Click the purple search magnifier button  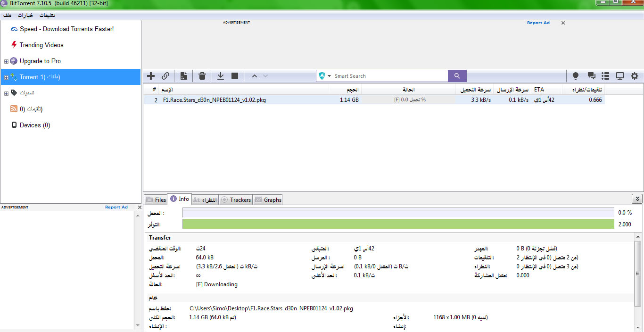pos(457,76)
